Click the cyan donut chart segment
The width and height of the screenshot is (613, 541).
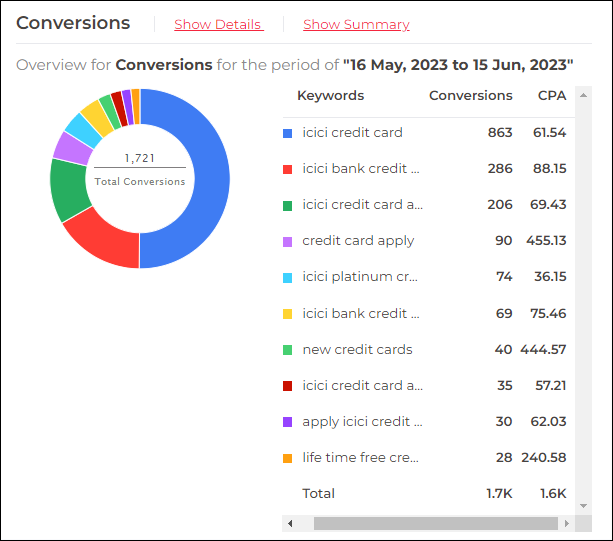(84, 131)
